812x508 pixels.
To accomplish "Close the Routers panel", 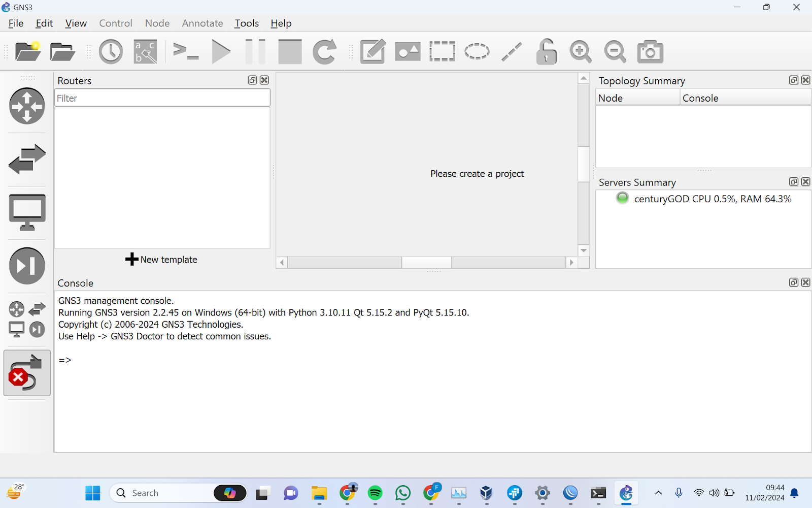I will click(x=264, y=80).
